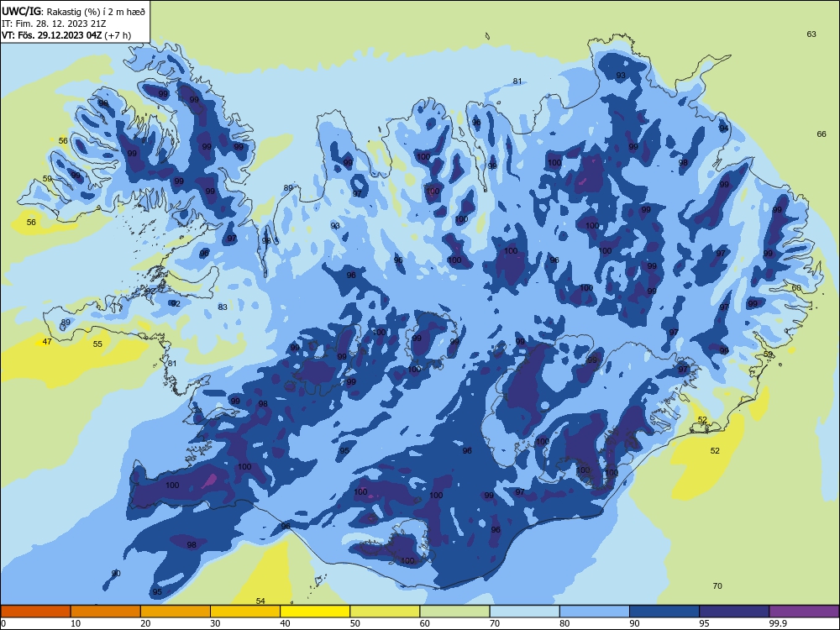
Task: Click the '55' value on the map
Action: click(97, 344)
